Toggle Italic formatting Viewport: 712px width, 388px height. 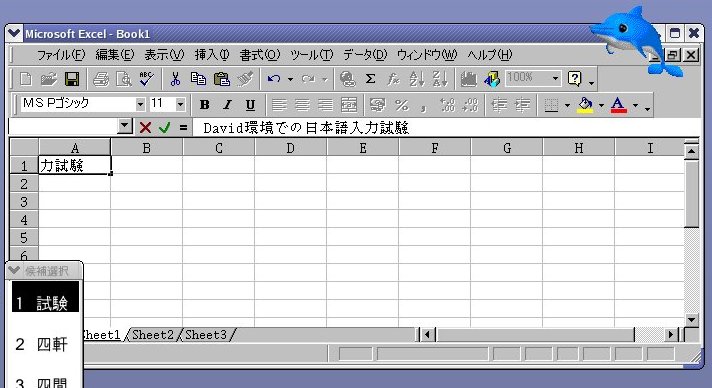pos(227,105)
